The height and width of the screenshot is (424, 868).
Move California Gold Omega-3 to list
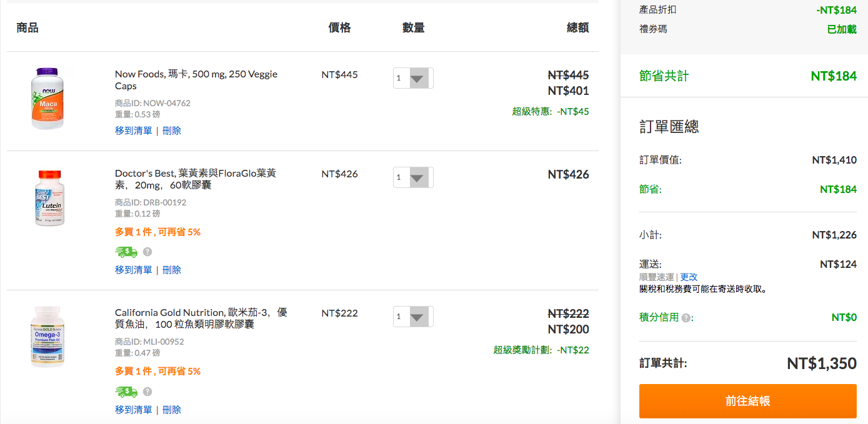coord(134,410)
